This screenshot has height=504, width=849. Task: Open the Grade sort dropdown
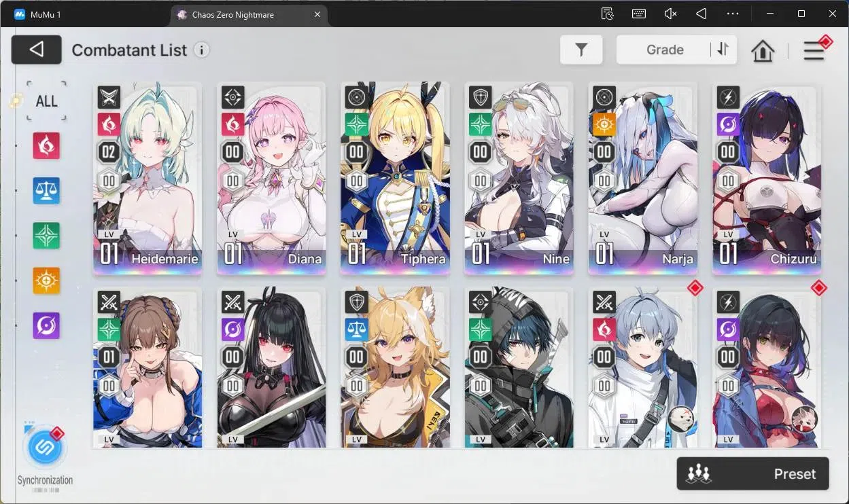tap(664, 50)
